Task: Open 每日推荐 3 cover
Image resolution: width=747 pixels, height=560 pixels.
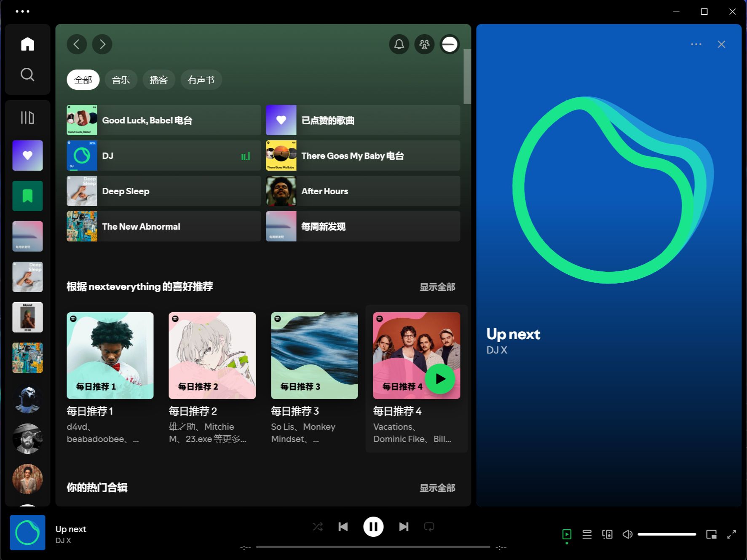Action: tap(314, 356)
